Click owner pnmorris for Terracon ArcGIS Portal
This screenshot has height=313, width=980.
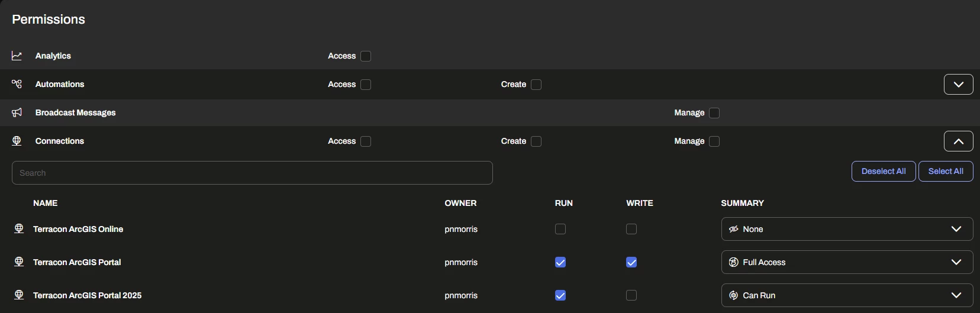coord(461,262)
